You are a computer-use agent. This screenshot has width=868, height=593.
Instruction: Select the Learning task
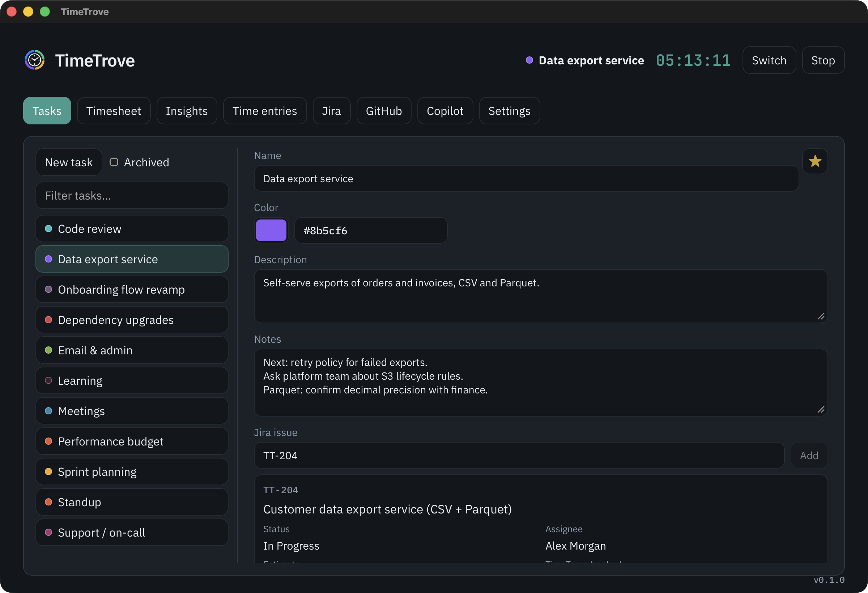point(132,380)
